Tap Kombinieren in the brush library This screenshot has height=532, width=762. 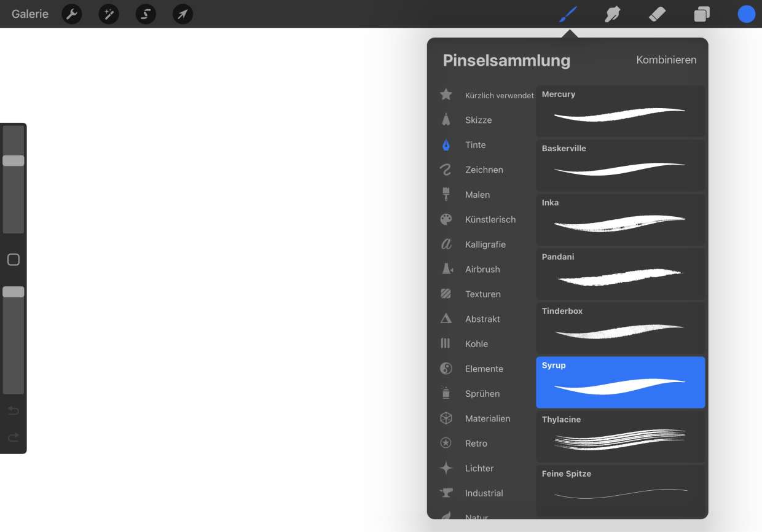(x=666, y=60)
